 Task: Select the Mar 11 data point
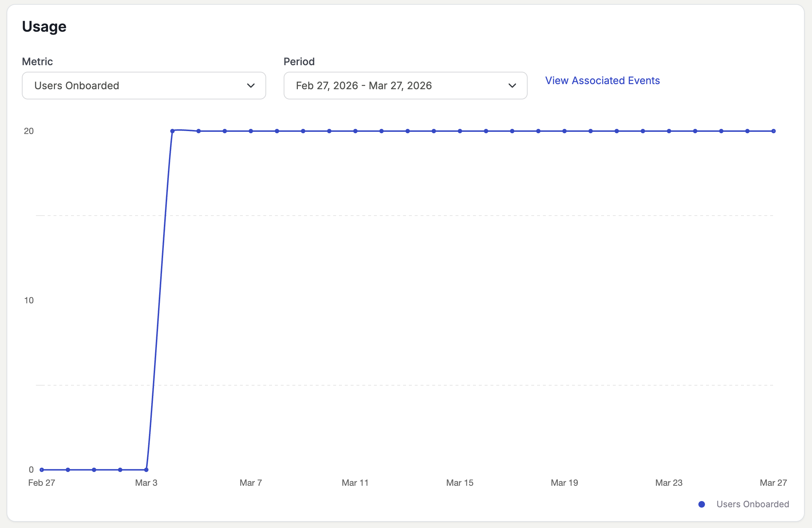click(355, 131)
